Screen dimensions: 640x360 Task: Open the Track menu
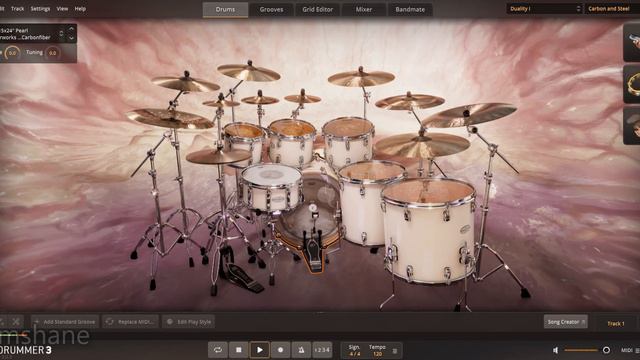(18, 9)
